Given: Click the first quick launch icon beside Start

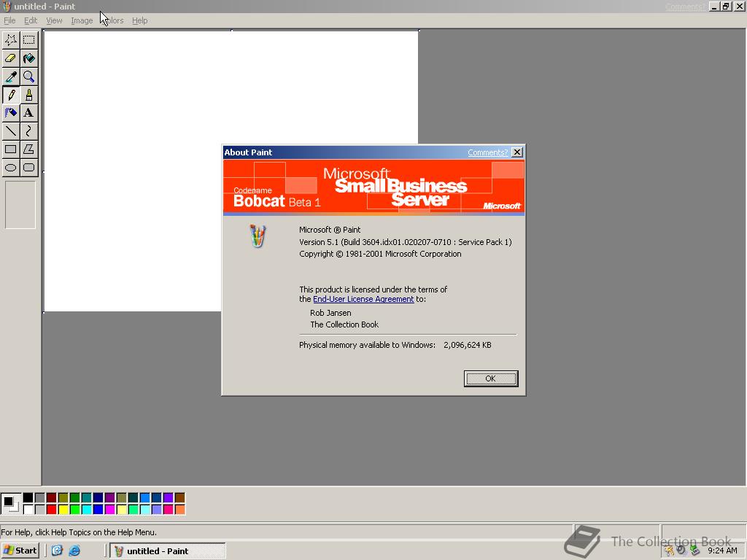Looking at the screenshot, I should tap(57, 551).
